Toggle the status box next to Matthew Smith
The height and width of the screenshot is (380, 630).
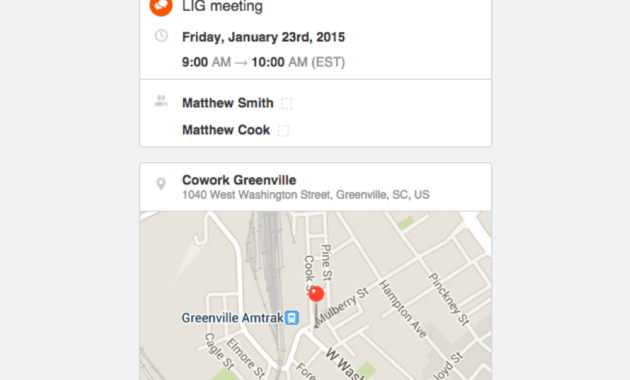[286, 104]
